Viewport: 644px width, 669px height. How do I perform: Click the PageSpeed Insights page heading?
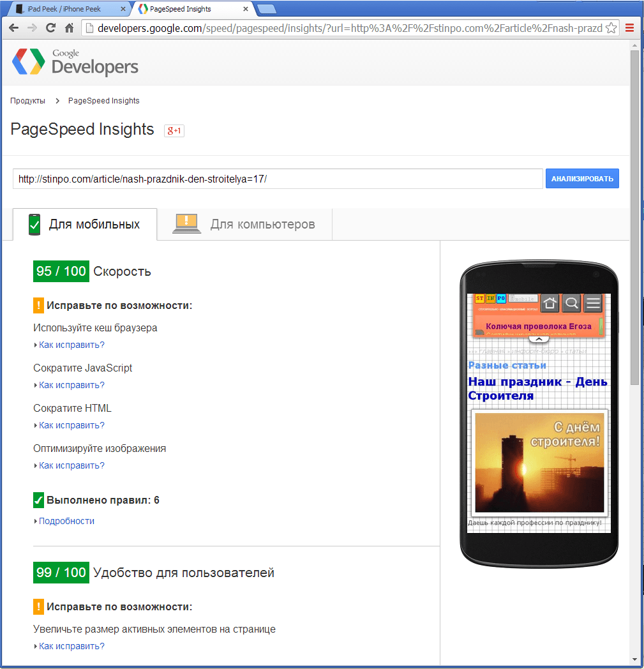pyautogui.click(x=82, y=130)
